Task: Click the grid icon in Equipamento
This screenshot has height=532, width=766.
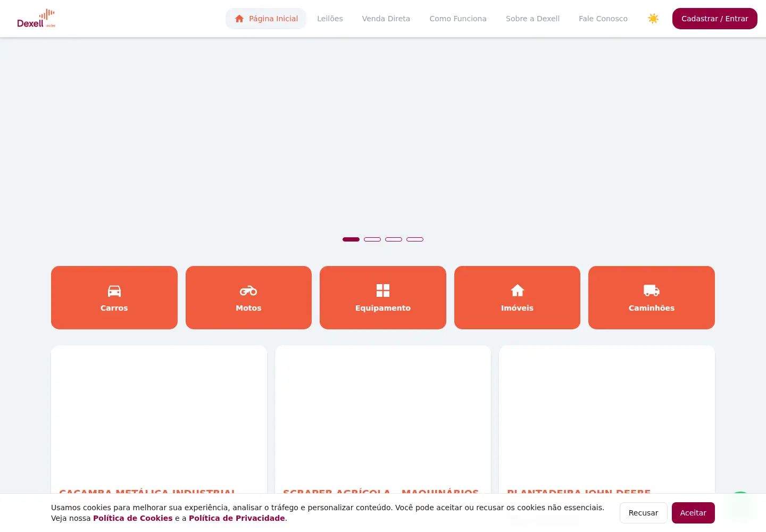Action: pyautogui.click(x=383, y=290)
